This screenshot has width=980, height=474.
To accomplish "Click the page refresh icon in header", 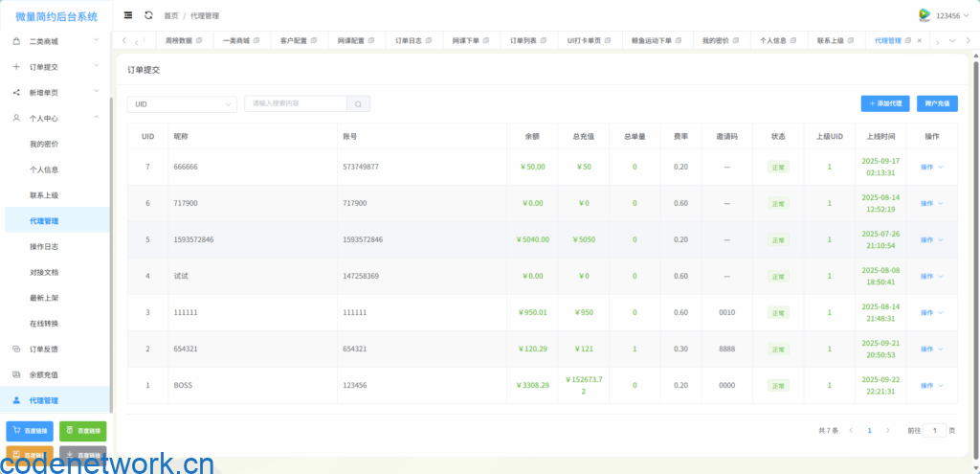I will point(148,15).
